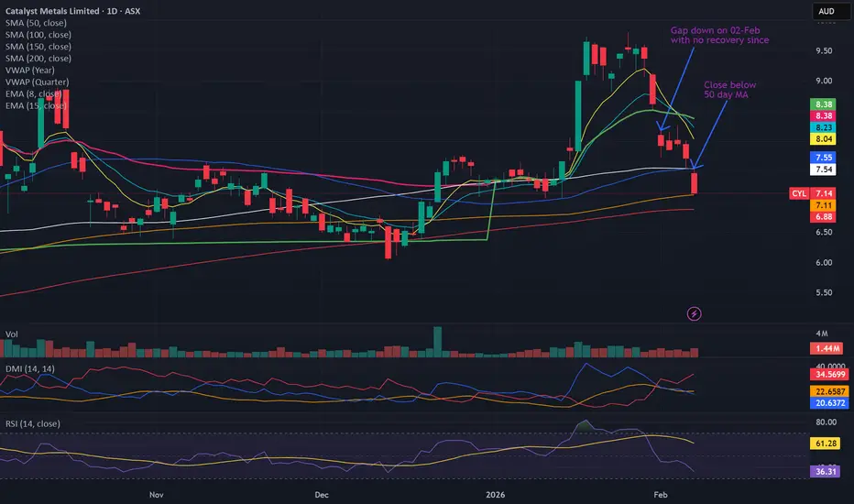Click the CYL symbol price tag

799,193
